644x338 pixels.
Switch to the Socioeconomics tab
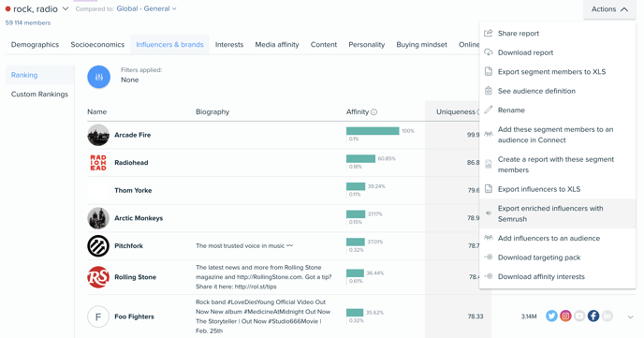pos(97,44)
